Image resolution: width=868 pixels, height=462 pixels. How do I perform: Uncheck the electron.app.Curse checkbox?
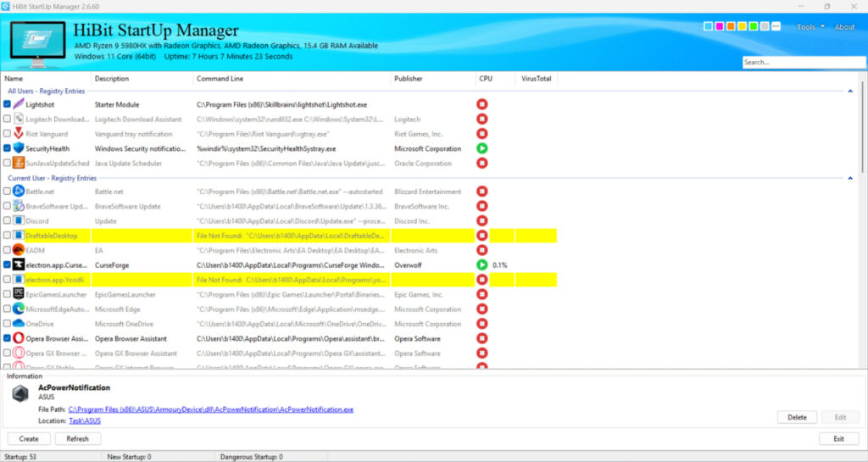click(7, 264)
